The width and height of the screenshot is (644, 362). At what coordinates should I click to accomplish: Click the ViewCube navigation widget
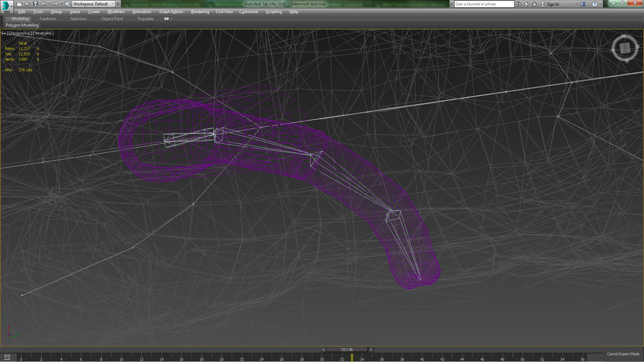625,48
